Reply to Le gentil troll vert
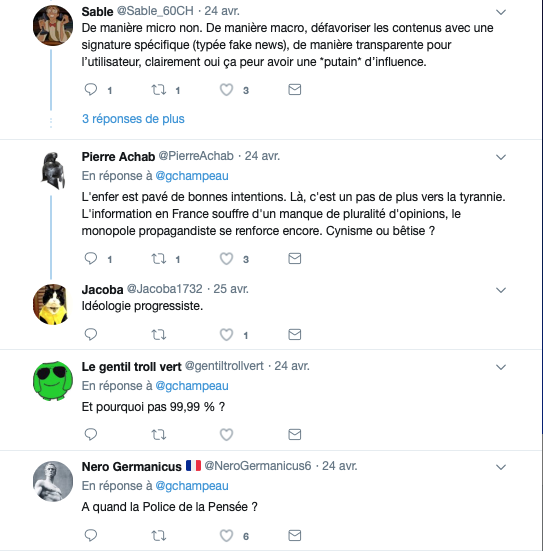 click(91, 434)
